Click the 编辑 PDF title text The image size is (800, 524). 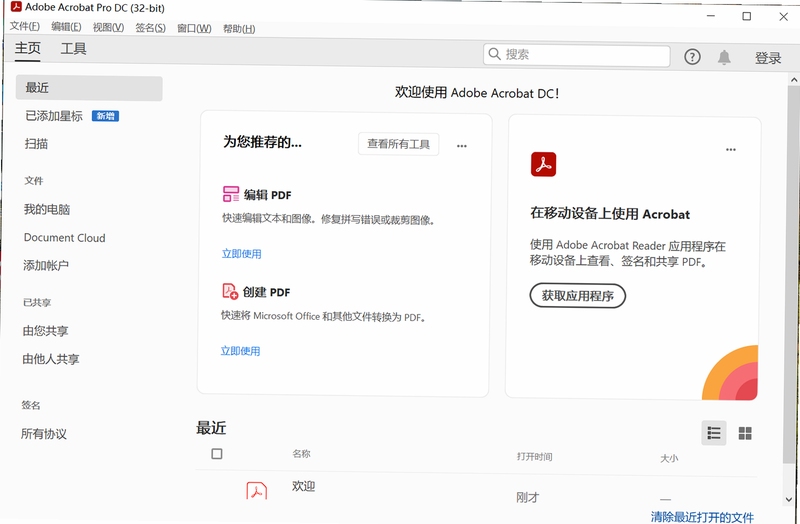267,195
